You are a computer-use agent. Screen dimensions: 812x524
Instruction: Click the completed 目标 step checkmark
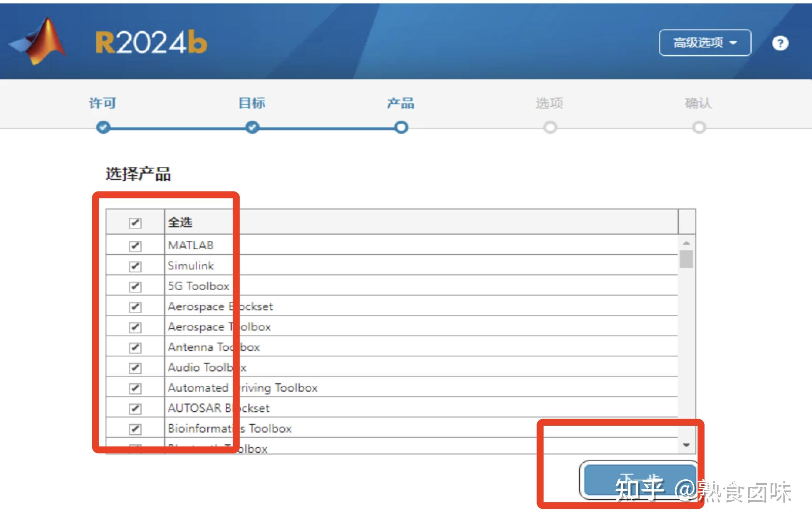click(252, 127)
